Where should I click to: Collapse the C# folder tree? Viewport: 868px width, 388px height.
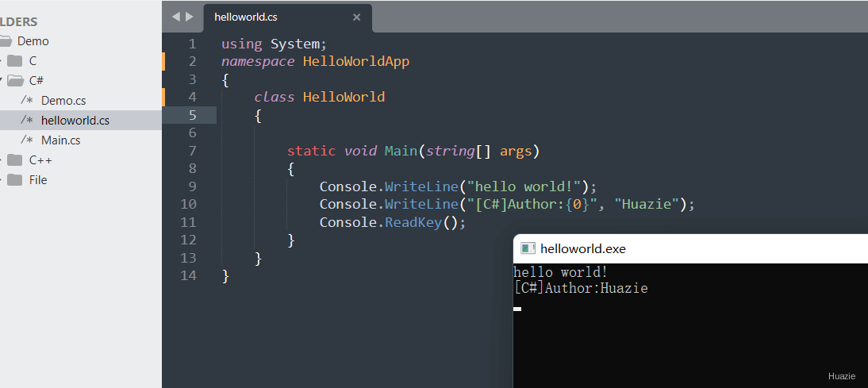point(1,81)
